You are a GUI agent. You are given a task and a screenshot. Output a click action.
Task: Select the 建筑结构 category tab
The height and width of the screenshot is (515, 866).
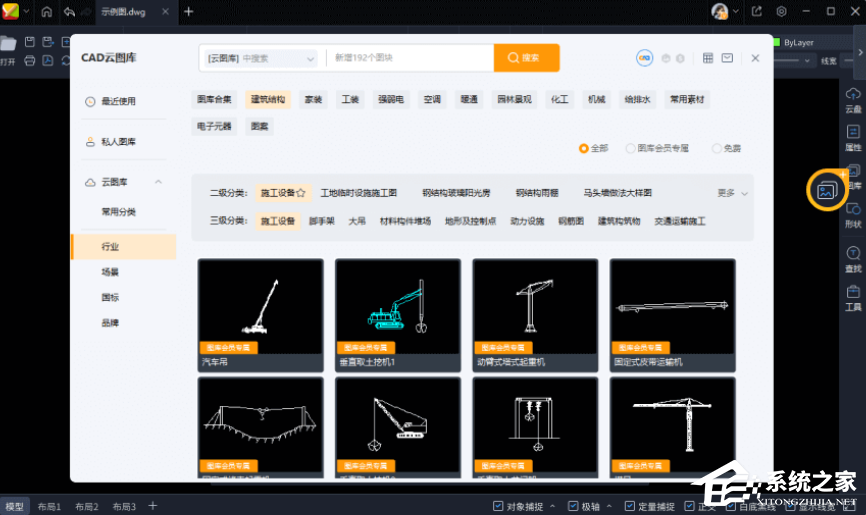268,99
